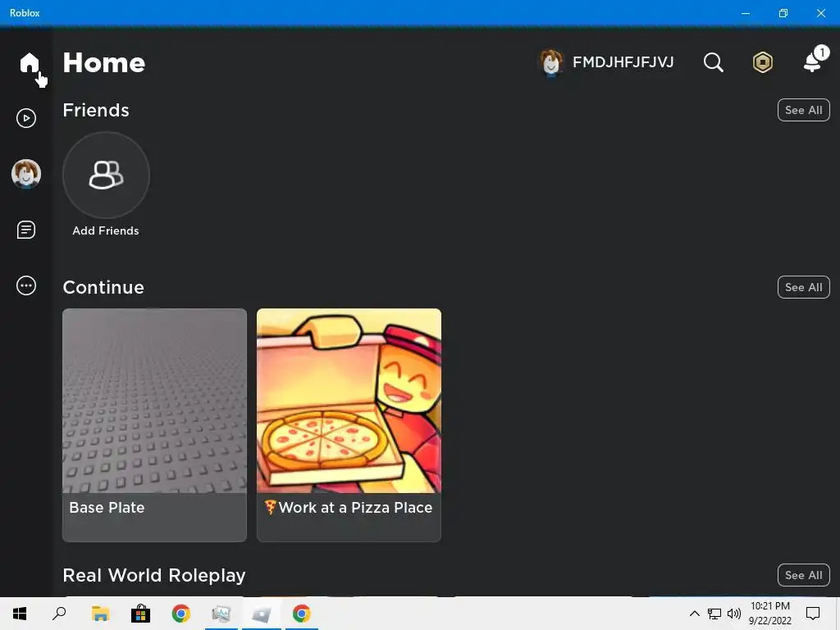Open the Base Plate game thumbnail
This screenshot has height=630, width=840.
click(155, 400)
